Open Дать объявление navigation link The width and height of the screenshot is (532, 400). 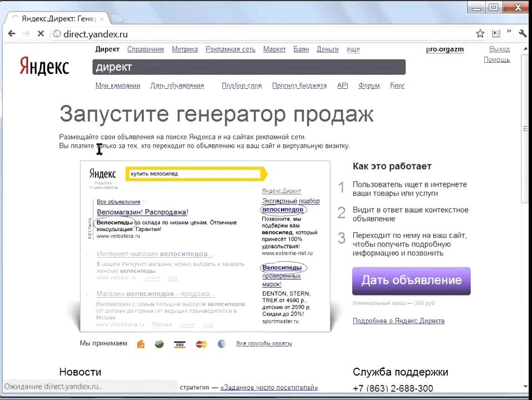coord(177,86)
